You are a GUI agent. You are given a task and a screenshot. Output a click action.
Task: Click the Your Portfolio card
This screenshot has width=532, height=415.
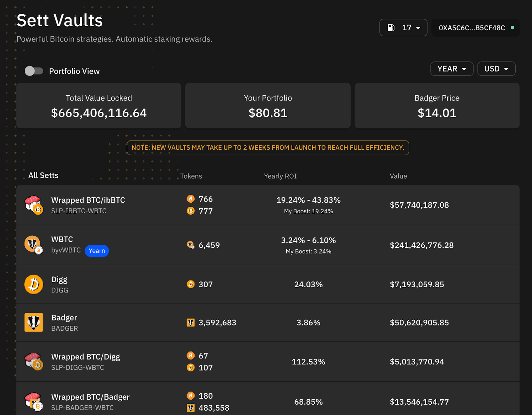tap(268, 105)
